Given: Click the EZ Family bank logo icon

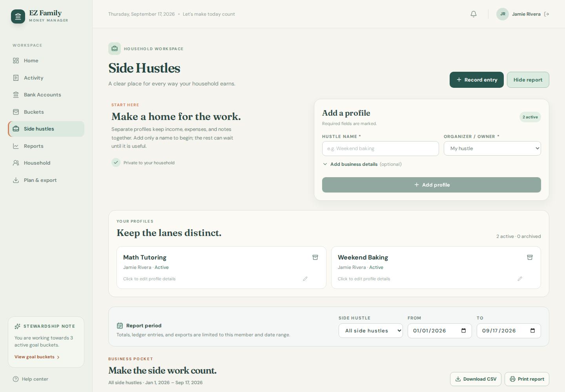Looking at the screenshot, I should click(x=18, y=16).
